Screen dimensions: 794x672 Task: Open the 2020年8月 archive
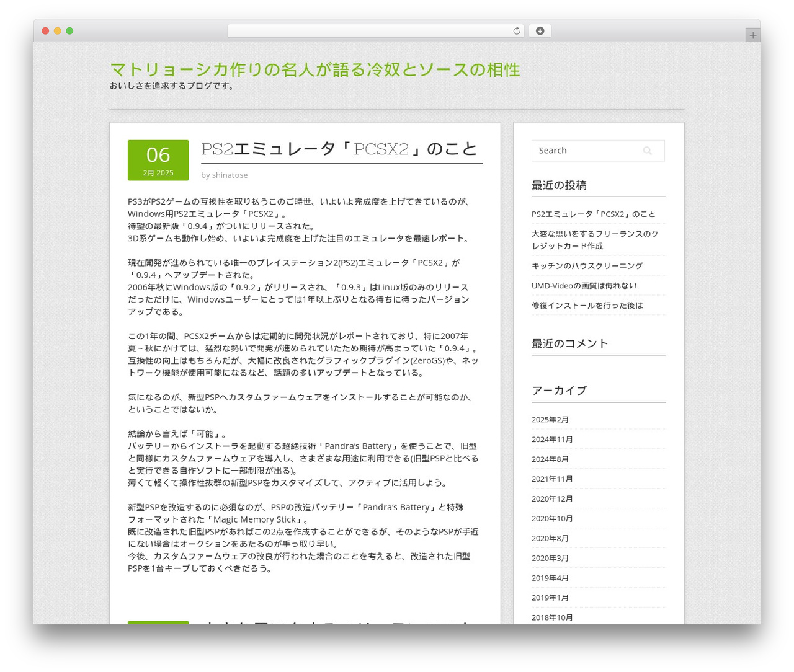(550, 539)
